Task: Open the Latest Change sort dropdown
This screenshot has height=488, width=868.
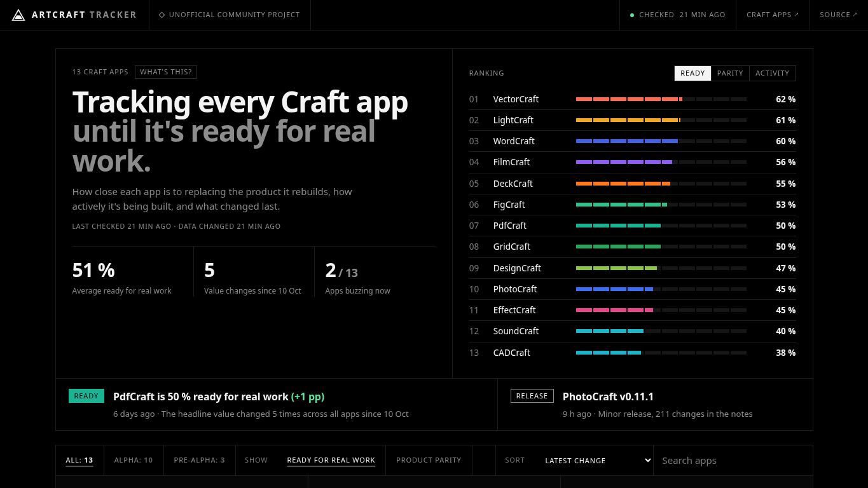Action: [596, 460]
